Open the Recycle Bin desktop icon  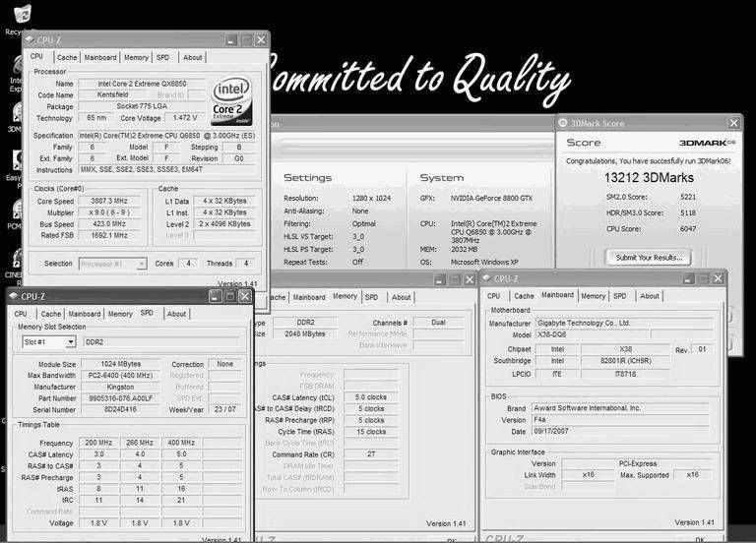[22, 15]
